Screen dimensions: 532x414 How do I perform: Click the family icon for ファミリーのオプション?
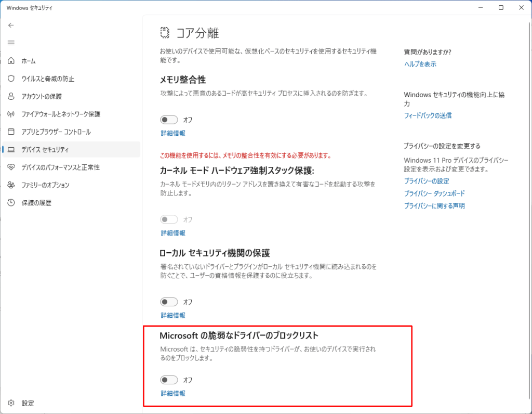tap(11, 185)
